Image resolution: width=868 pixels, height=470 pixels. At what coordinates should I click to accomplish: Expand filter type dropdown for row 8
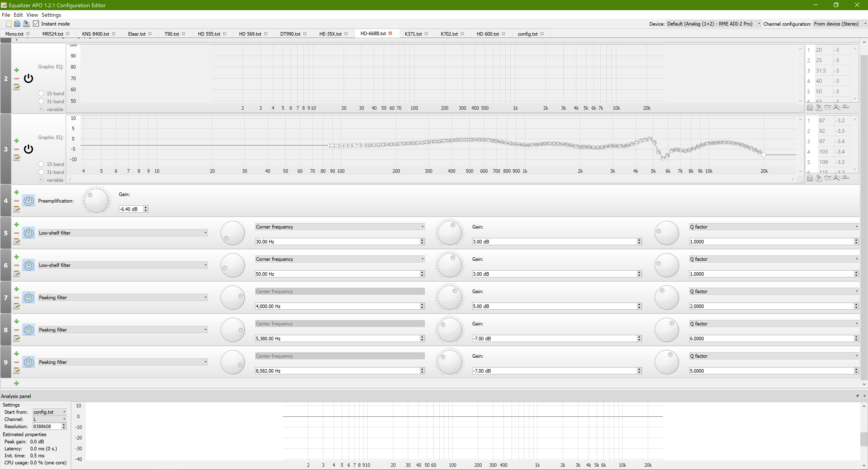[x=123, y=330]
